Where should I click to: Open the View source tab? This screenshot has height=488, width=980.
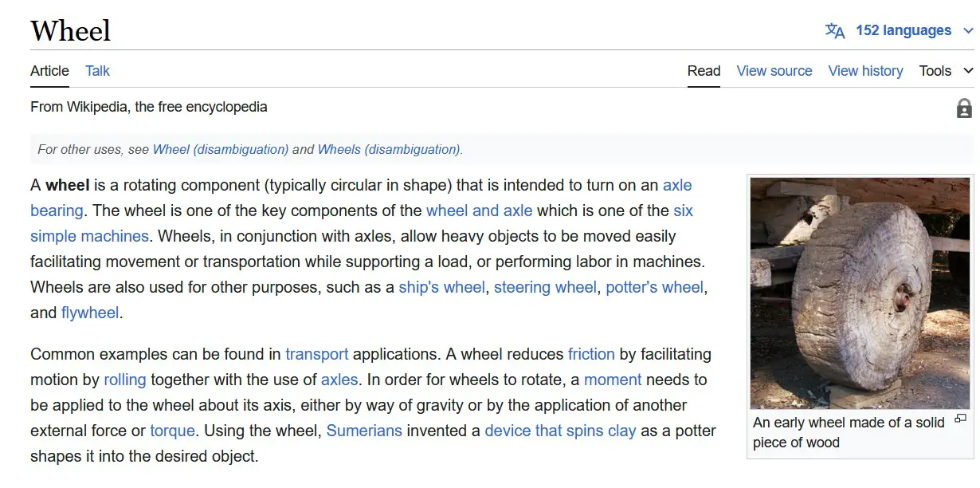[x=774, y=71]
